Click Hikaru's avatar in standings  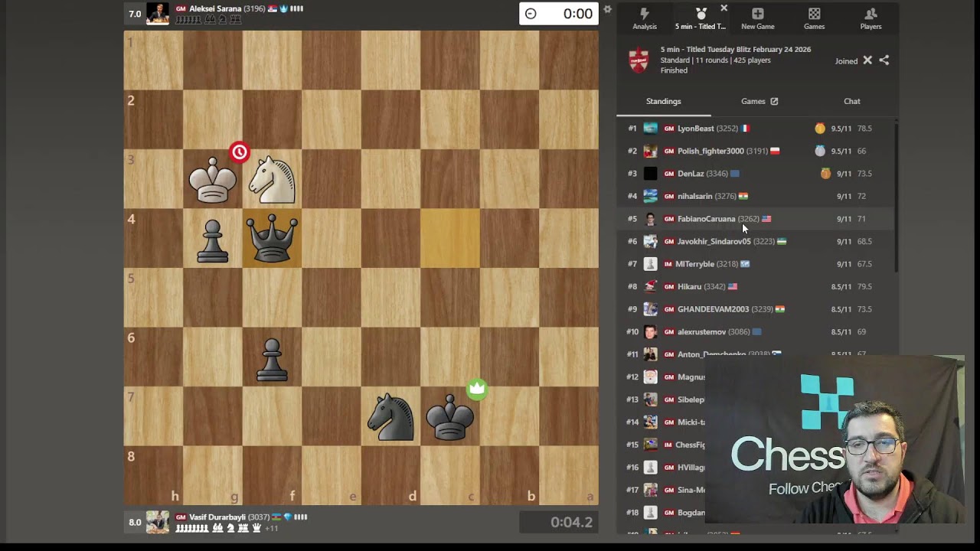point(650,286)
